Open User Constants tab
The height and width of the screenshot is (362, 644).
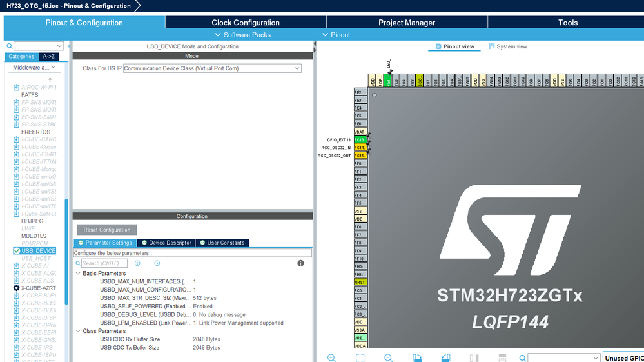point(222,243)
